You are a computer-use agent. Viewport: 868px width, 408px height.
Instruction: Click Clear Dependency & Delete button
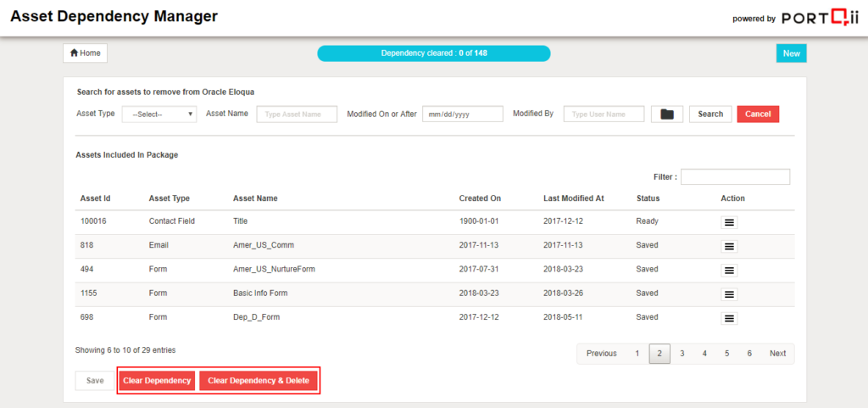pos(259,381)
